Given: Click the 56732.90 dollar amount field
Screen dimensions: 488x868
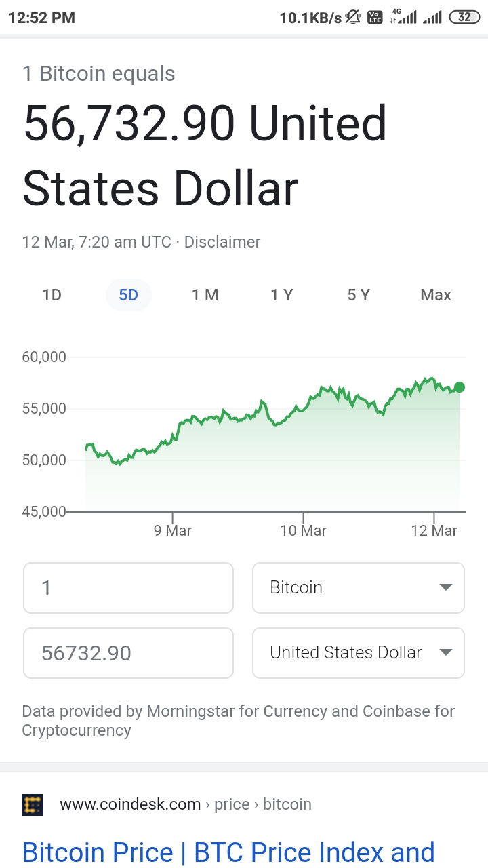Looking at the screenshot, I should coord(128,653).
